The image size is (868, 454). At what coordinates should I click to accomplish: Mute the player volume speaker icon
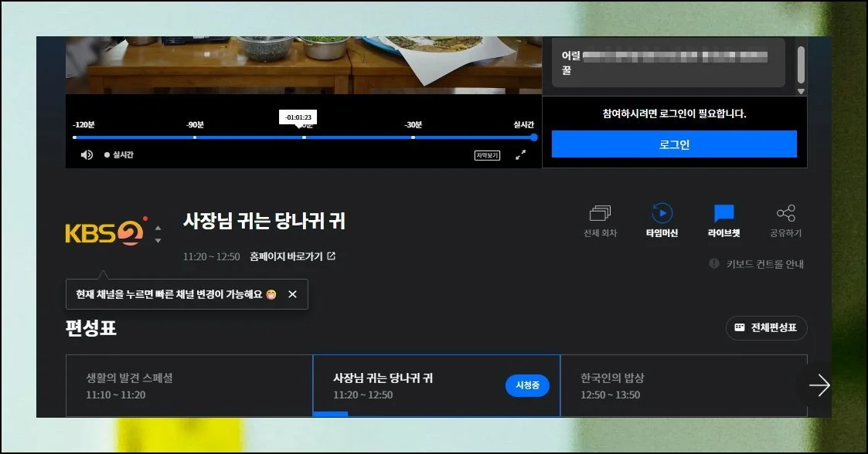(x=87, y=155)
